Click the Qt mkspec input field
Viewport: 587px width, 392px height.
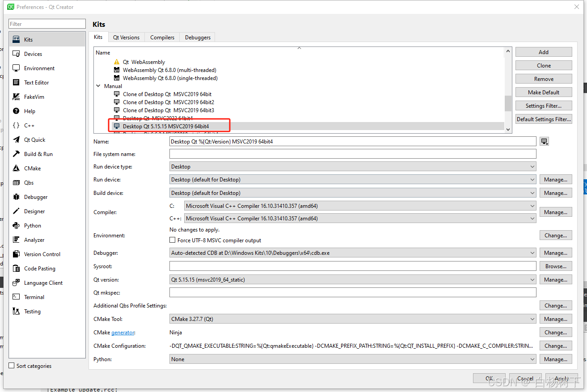pos(353,293)
